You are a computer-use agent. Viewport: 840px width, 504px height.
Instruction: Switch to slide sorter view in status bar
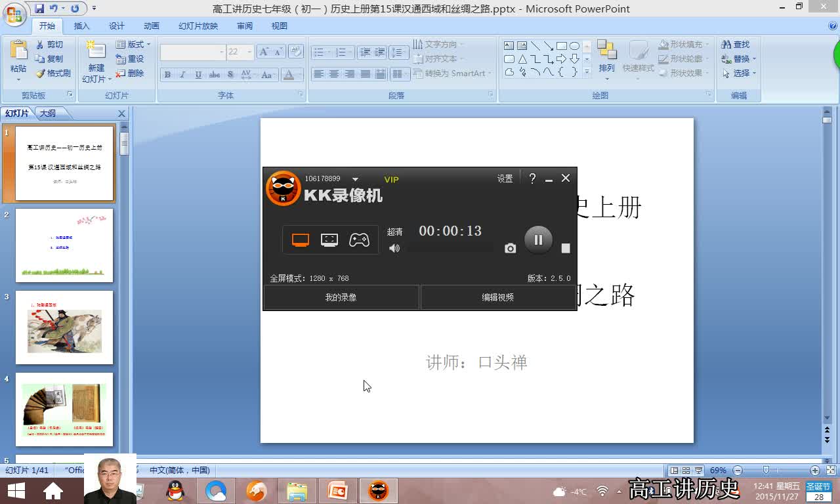tap(686, 471)
